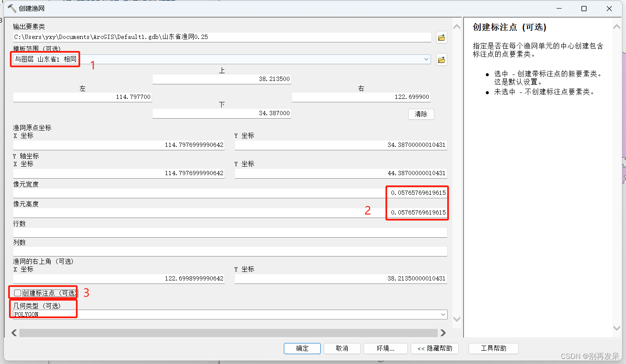Click parameter pane scroll up arrow
Screen dimensions: 626x364
pos(457,27)
